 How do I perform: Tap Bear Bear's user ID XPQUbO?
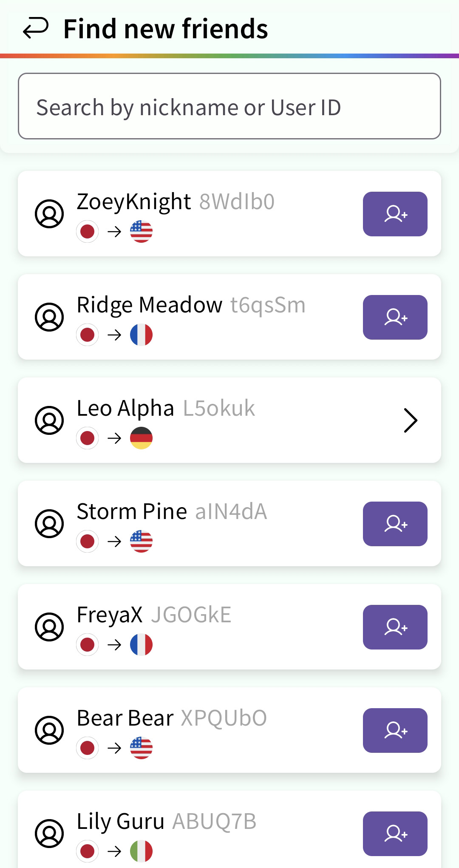(x=224, y=718)
